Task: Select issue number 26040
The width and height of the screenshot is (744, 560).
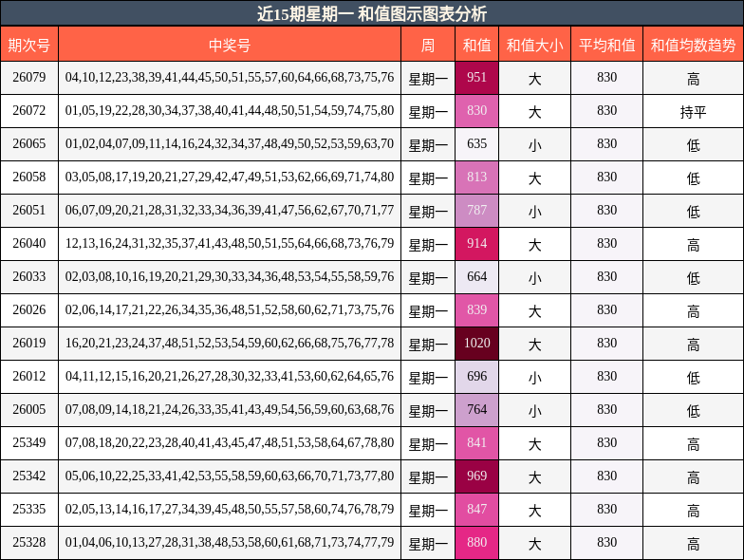Action: 28,243
